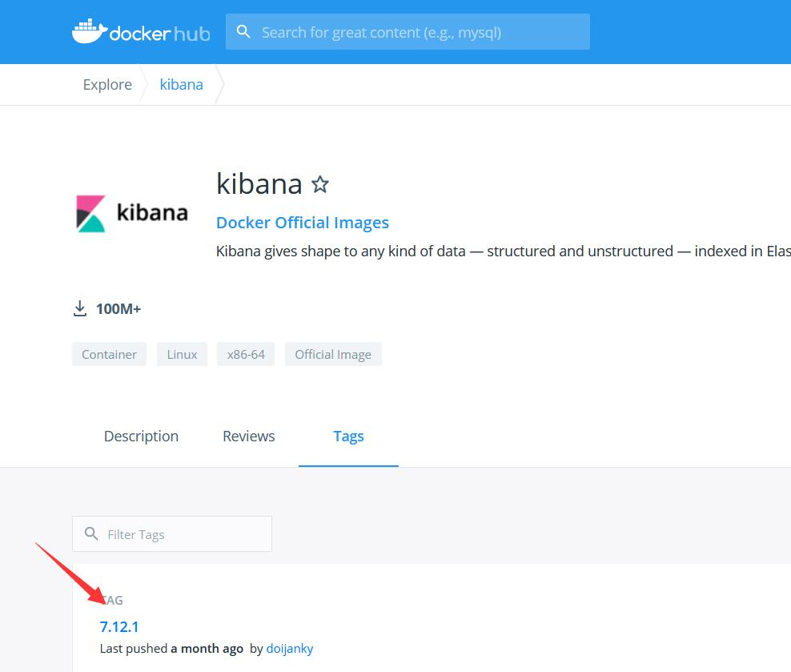Screen dimensions: 791x672
Task: Open Docker Official Images link
Action: pyautogui.click(x=302, y=223)
